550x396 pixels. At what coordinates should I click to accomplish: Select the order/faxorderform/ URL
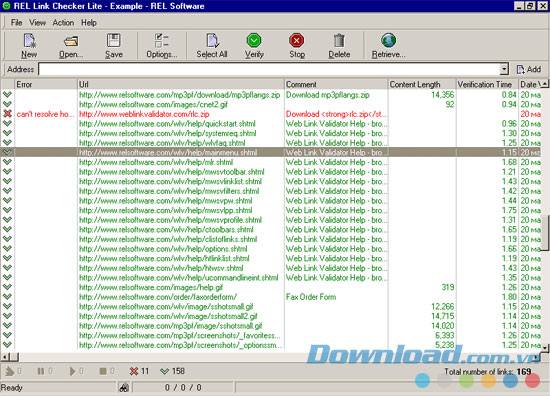coord(158,297)
